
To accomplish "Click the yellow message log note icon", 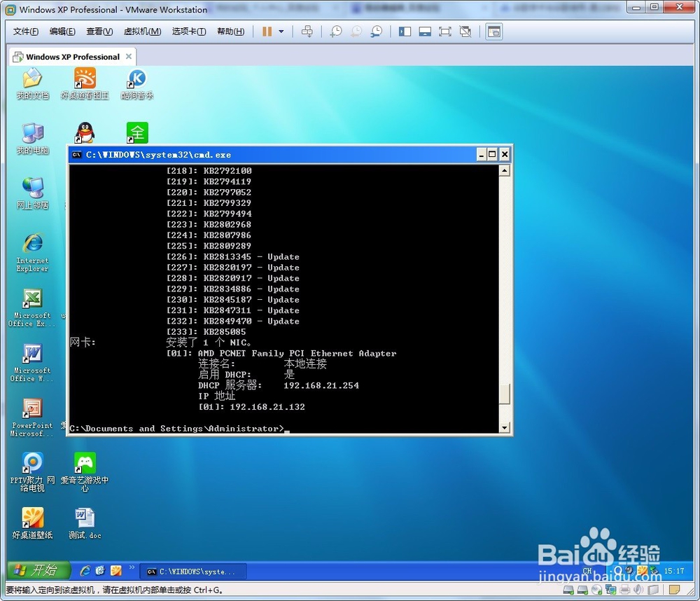I will 674,590.
